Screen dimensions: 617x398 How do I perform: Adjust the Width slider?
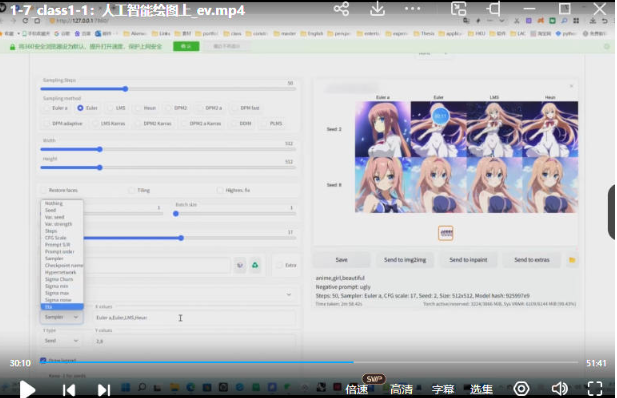pos(168,149)
